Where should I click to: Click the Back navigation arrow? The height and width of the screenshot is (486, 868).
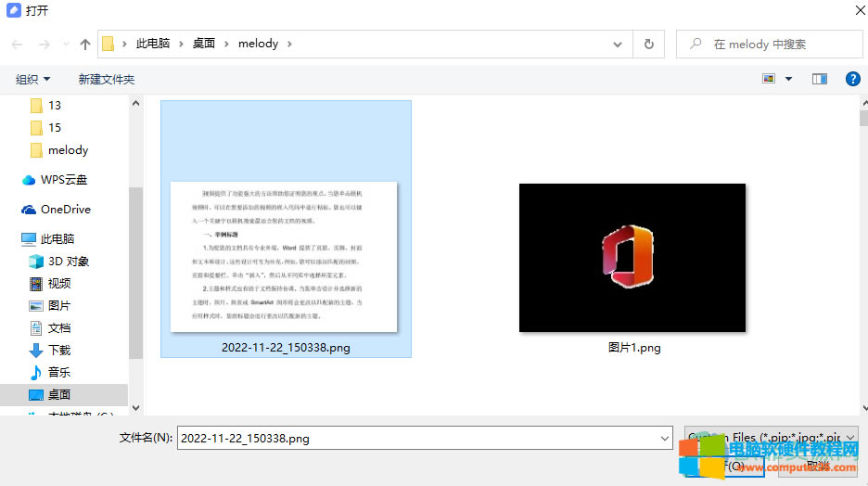point(17,44)
